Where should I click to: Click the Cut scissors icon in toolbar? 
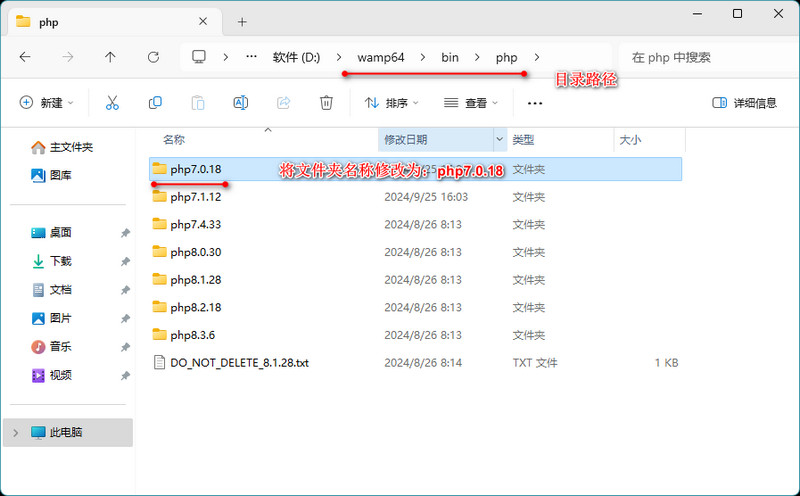[112, 103]
